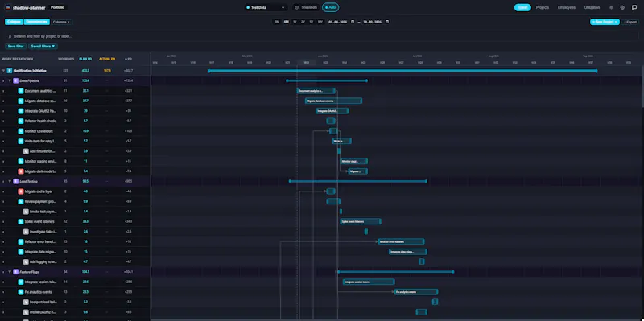Click the Migrate cache layer red icon
Image resolution: width=644 pixels, height=321 pixels.
[x=21, y=191]
